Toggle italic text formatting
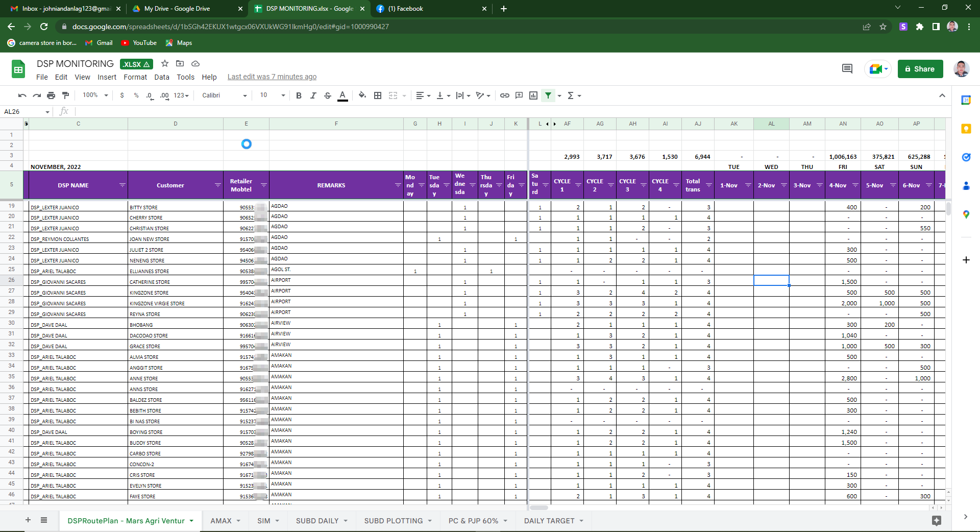Viewport: 980px width, 532px height. coord(313,95)
